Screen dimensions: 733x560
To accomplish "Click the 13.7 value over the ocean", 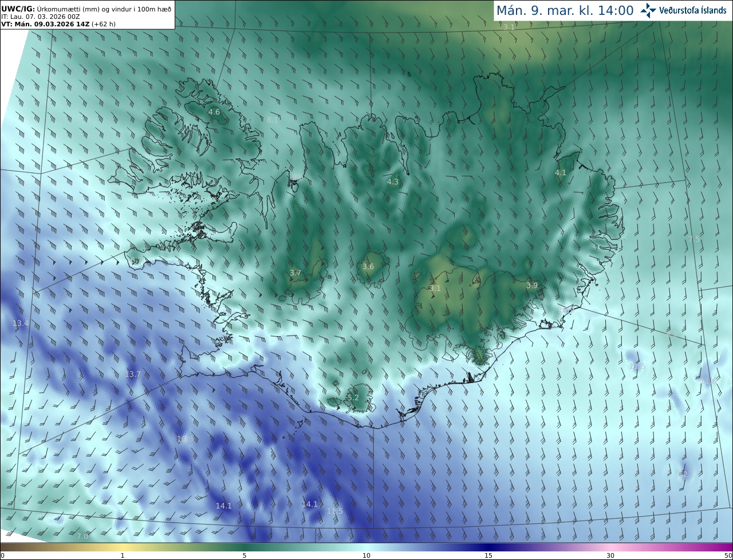I will click(133, 374).
